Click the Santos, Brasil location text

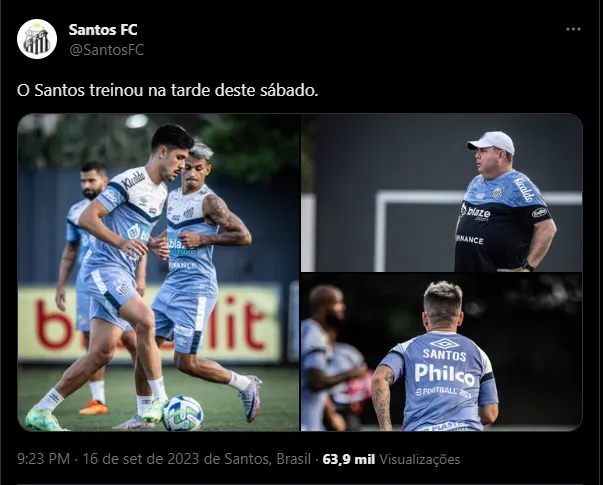click(x=268, y=459)
